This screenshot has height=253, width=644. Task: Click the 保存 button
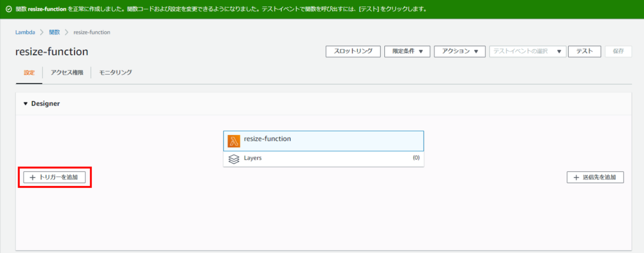pos(618,51)
